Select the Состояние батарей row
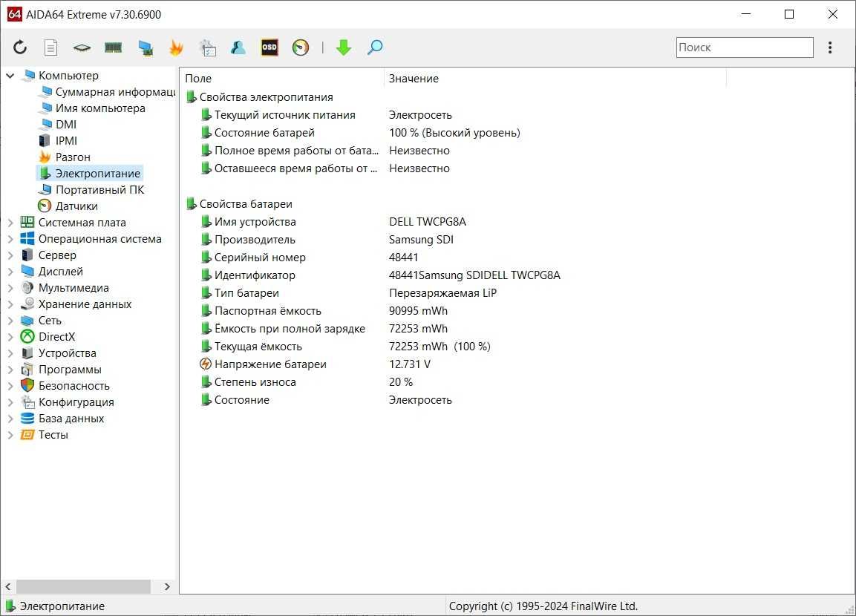Image resolution: width=856 pixels, height=616 pixels. coord(360,133)
